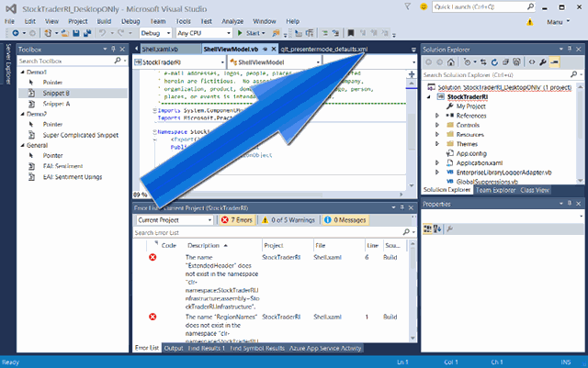The height and width of the screenshot is (368, 588).
Task: Open the ShellViewModel class dropdown
Action: coord(275,62)
